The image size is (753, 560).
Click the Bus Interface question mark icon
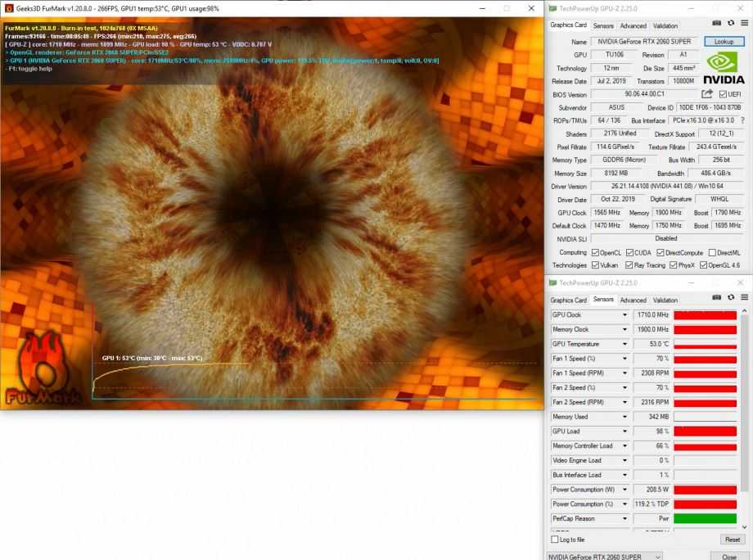742,120
